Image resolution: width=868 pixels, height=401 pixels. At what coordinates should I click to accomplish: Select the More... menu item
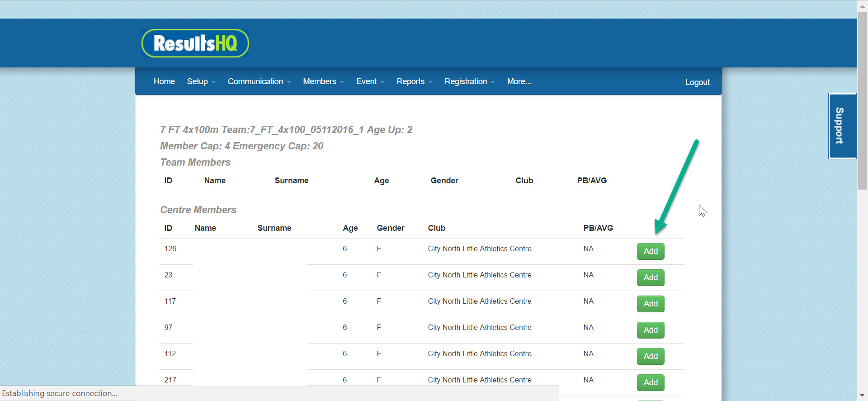519,81
